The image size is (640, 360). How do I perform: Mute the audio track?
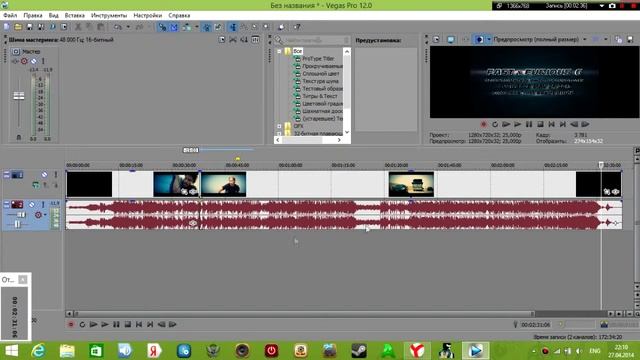[x=31, y=204]
